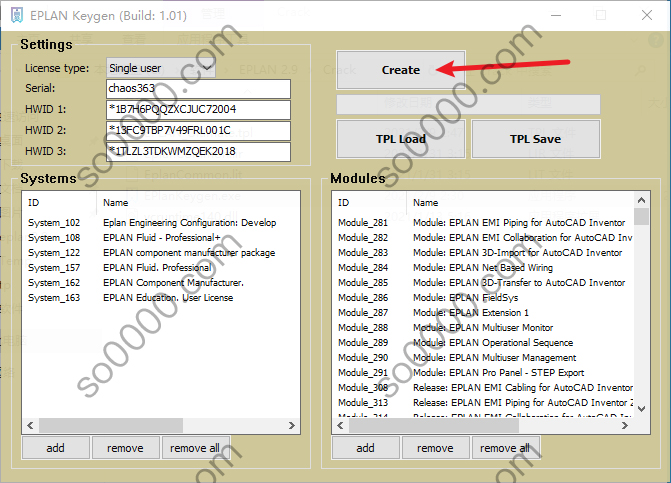Select the System_162 Component Manufacturer row
The height and width of the screenshot is (483, 671).
tap(161, 283)
